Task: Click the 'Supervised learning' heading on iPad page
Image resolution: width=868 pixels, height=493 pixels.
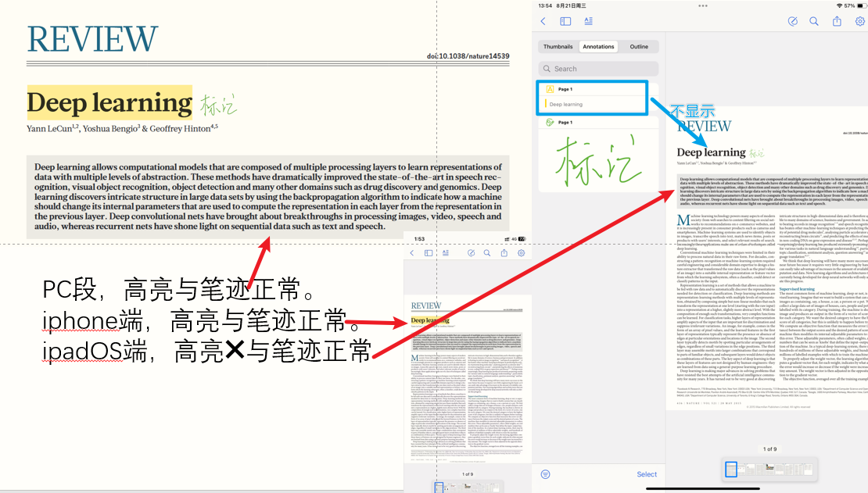Action: (797, 289)
